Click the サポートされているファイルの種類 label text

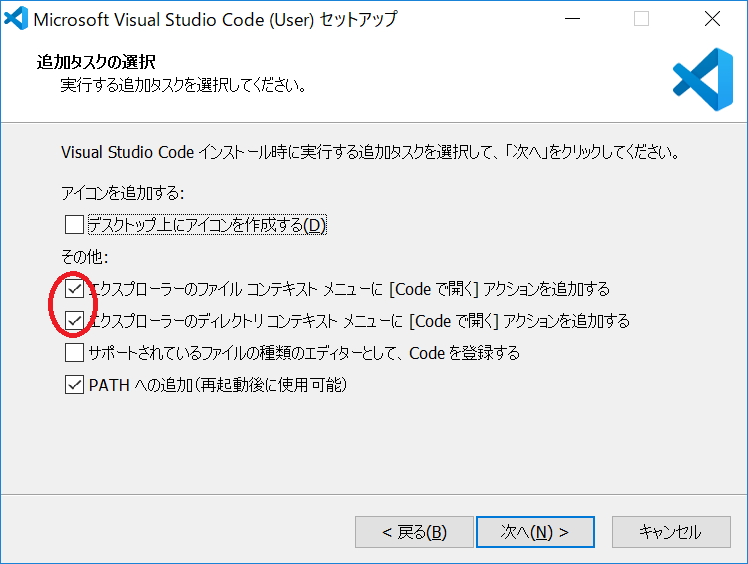point(304,353)
